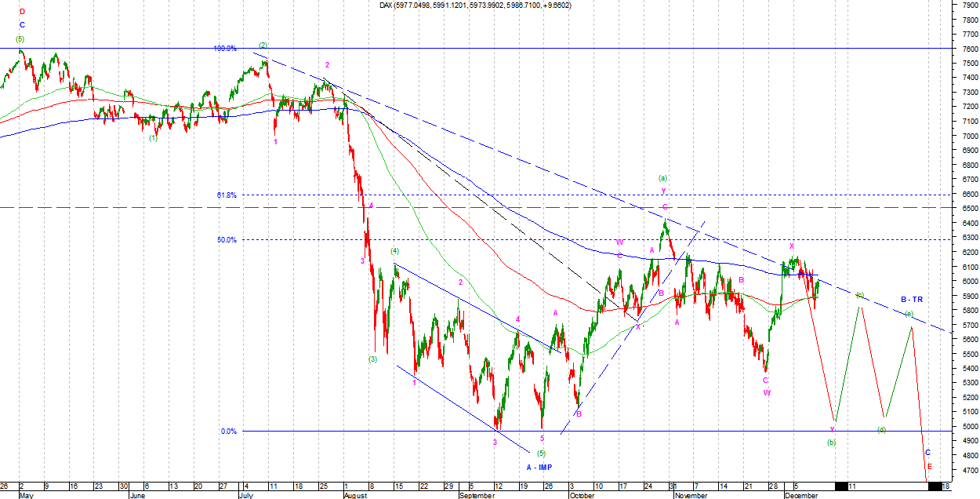This screenshot has width=980, height=499.
Task: Click the 100.0% Fibonacci level label
Action: pyautogui.click(x=225, y=49)
